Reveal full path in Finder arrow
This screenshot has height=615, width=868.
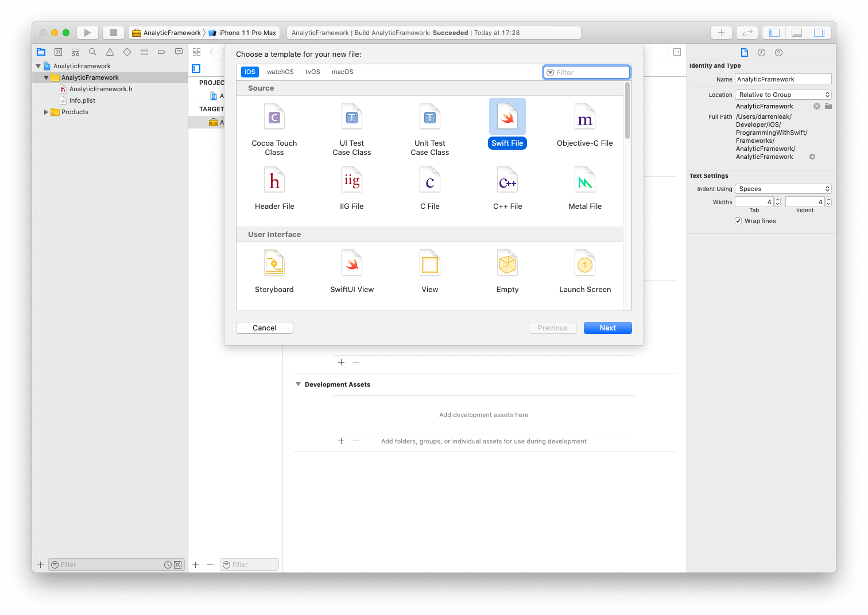812,157
